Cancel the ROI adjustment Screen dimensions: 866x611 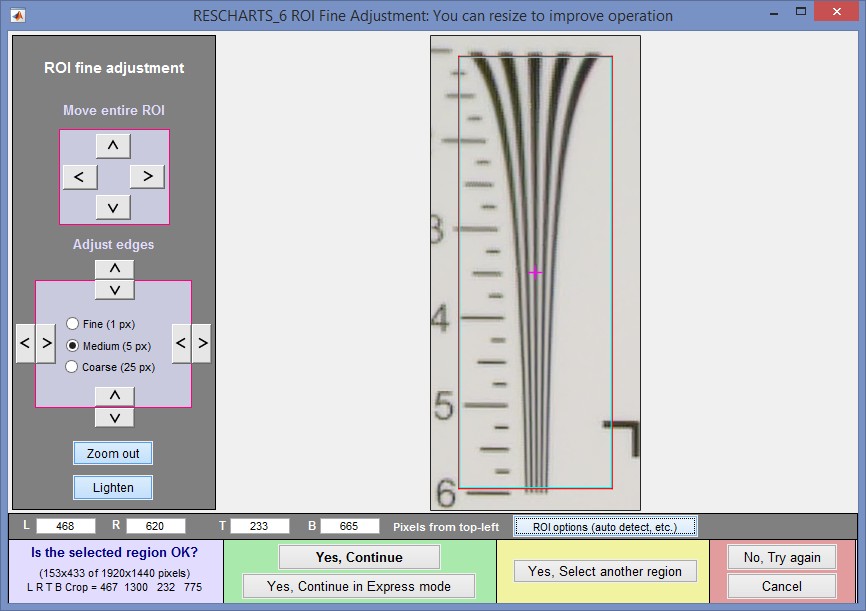pyautogui.click(x=782, y=586)
